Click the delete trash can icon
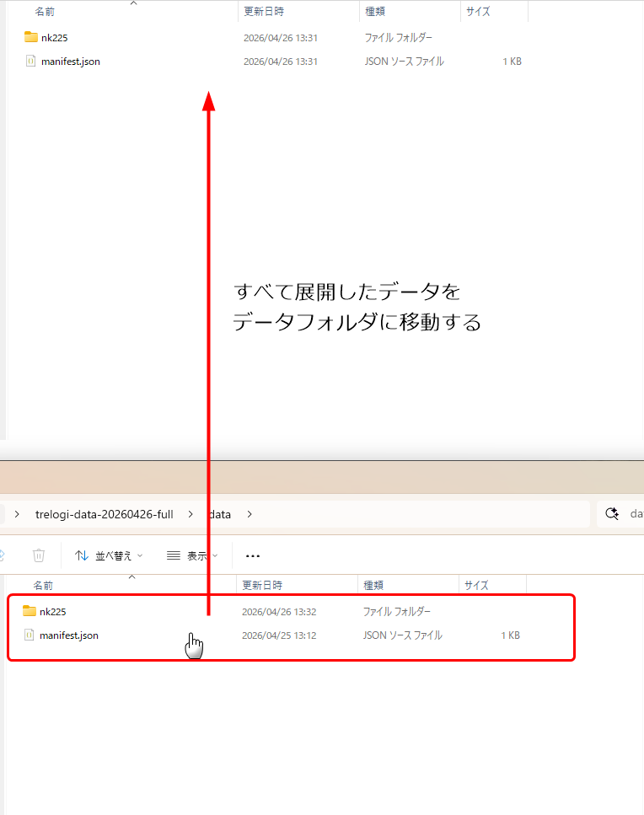Screen dimensions: 644x815 click(x=39, y=555)
